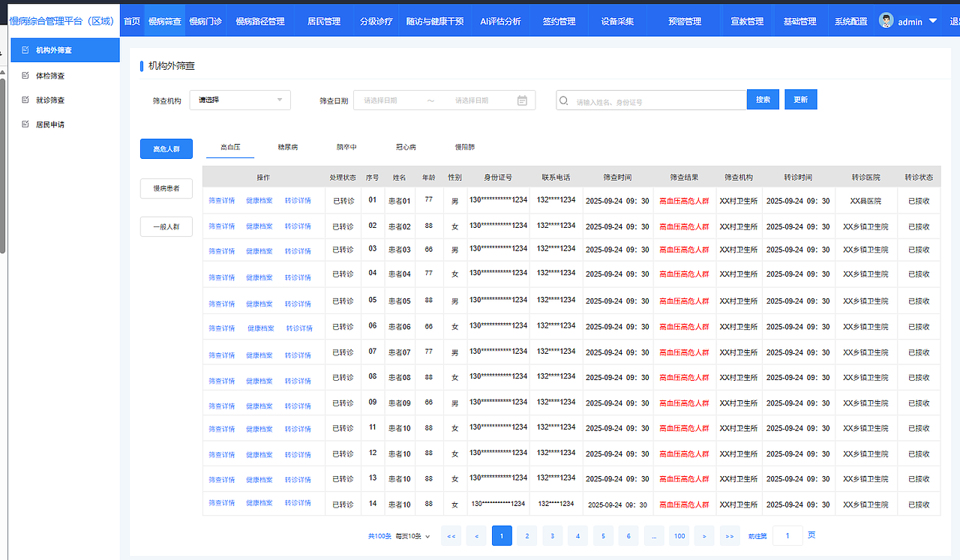The image size is (960, 560).
Task: Select the 高危人群 group button
Action: (x=166, y=148)
